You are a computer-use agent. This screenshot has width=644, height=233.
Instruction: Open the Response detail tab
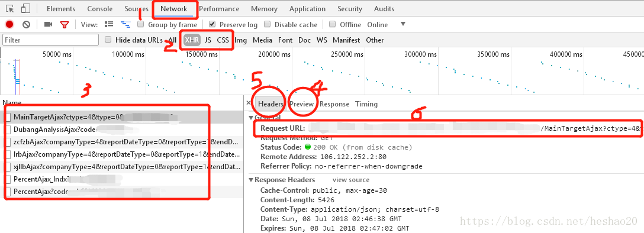334,103
